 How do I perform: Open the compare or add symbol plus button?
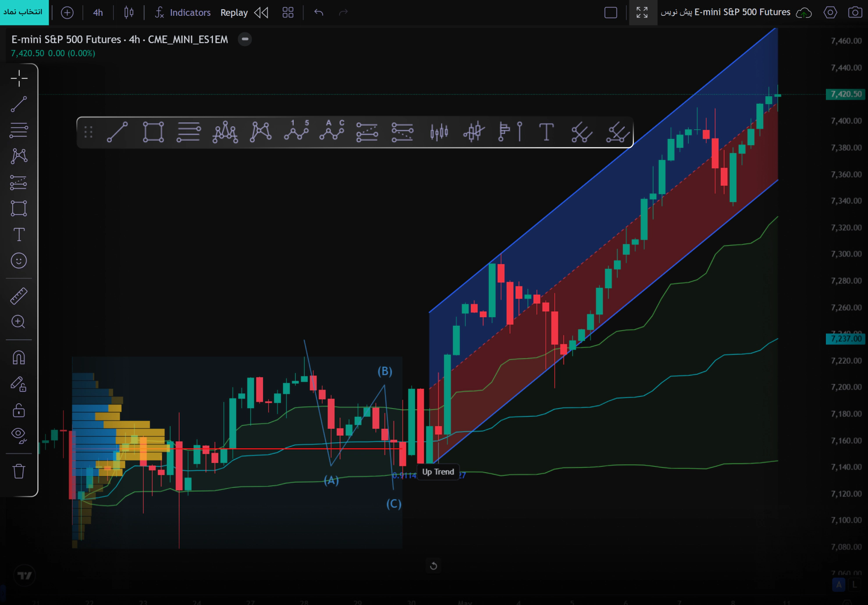[x=67, y=13]
